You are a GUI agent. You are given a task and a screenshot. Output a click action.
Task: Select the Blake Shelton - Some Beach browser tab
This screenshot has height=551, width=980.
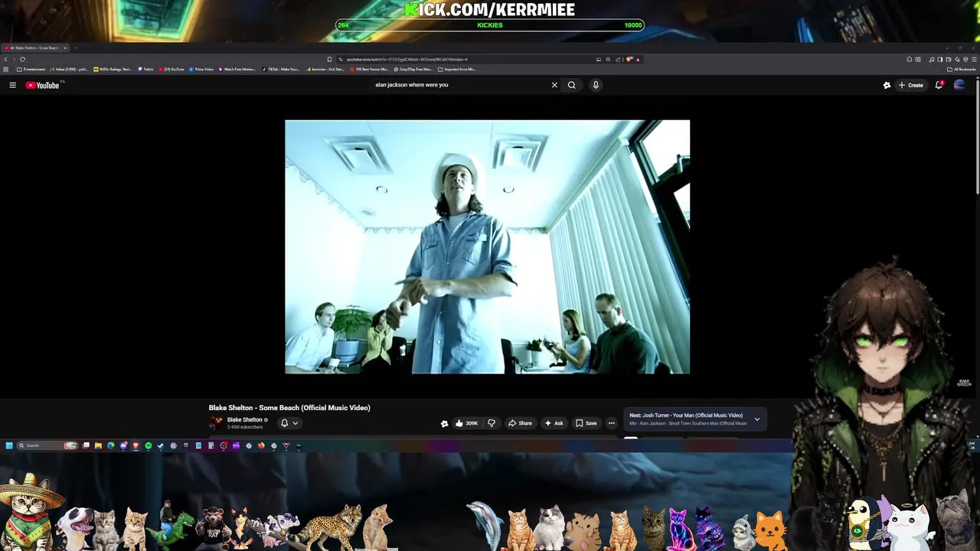pyautogui.click(x=34, y=47)
